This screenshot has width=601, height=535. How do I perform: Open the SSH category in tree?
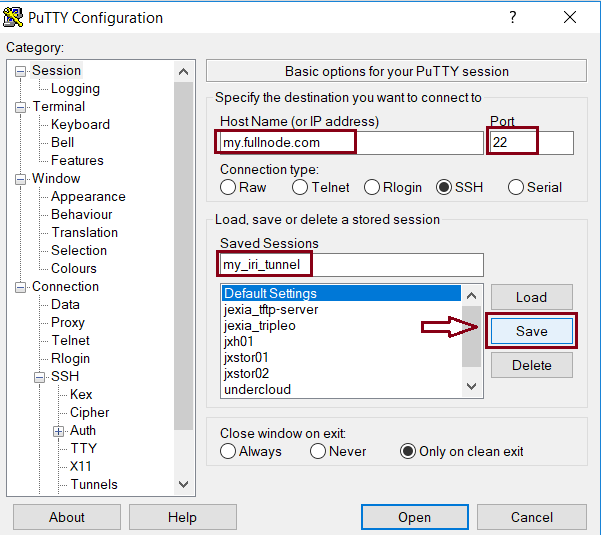(65, 377)
